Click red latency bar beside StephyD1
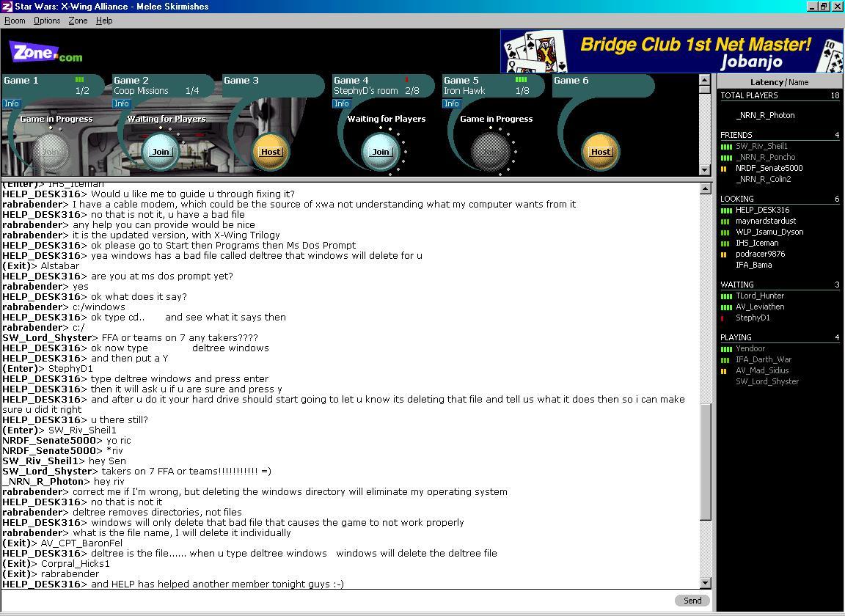845x616 pixels. point(722,318)
